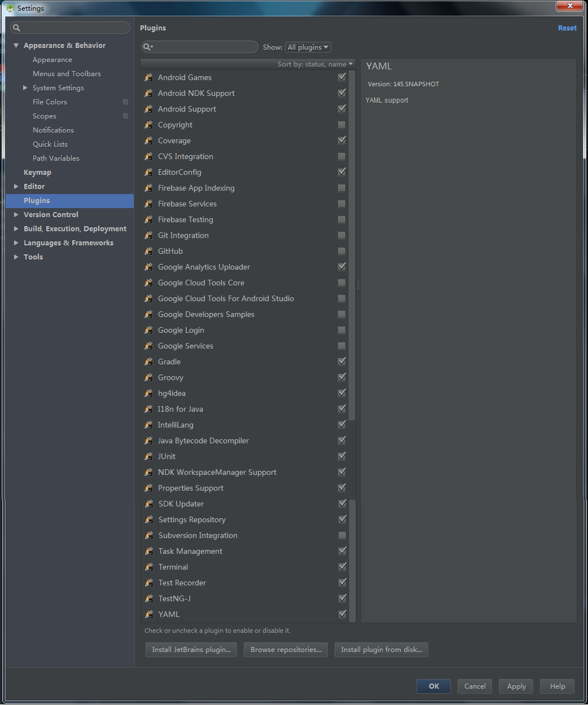The height and width of the screenshot is (705, 588).
Task: Expand the Version Control arrow
Action: pyautogui.click(x=16, y=215)
